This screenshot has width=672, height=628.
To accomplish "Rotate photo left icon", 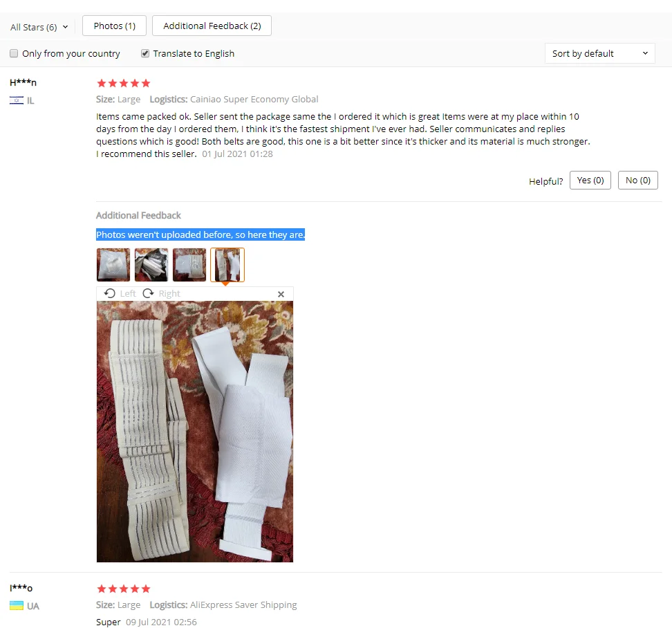I will (110, 293).
